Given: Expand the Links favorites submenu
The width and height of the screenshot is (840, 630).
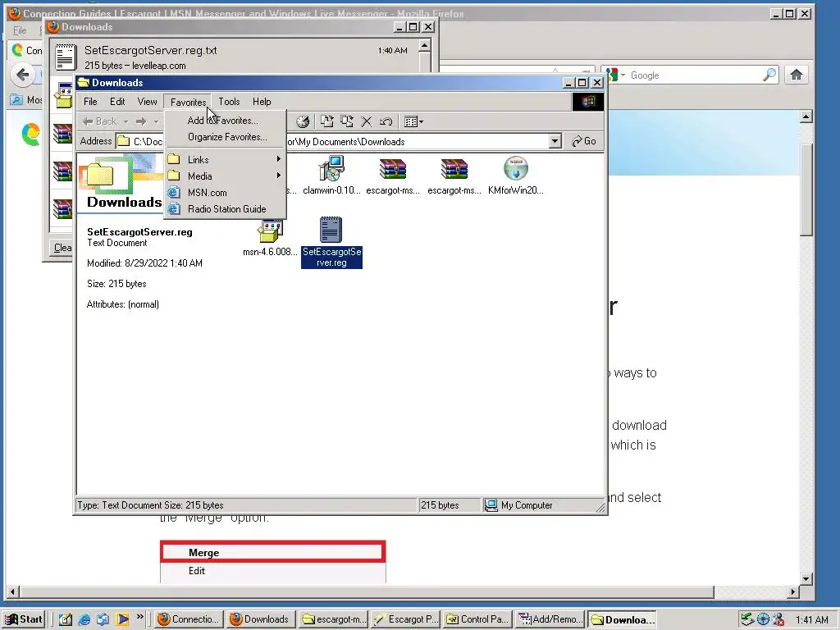Looking at the screenshot, I should tap(225, 160).
